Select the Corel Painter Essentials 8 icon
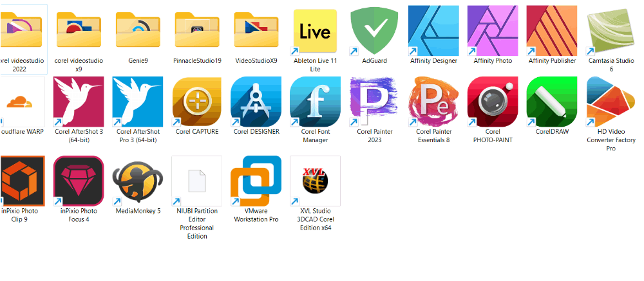Screen dimensions: 644x281 433,102
